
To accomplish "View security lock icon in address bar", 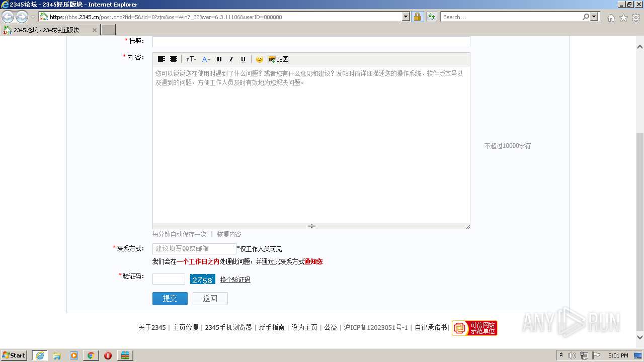I will (417, 17).
